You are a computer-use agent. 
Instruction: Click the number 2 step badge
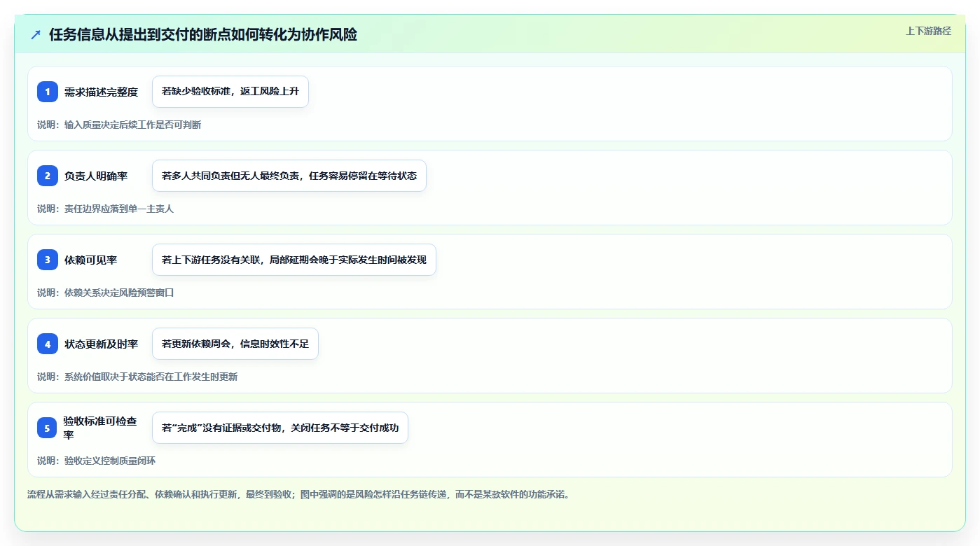tap(48, 176)
